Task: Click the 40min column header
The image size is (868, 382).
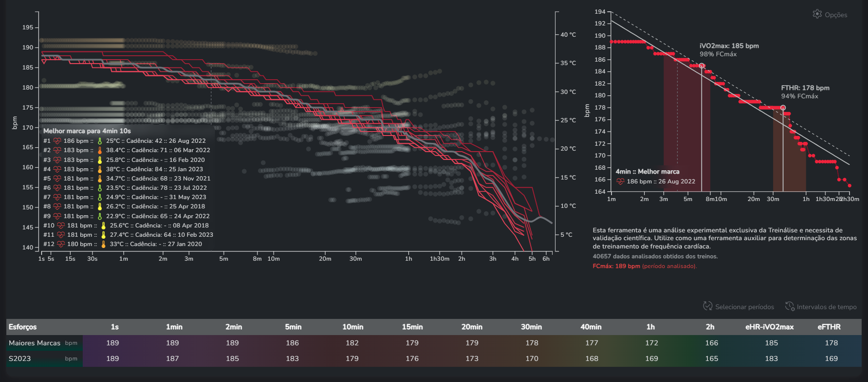Action: (x=591, y=327)
